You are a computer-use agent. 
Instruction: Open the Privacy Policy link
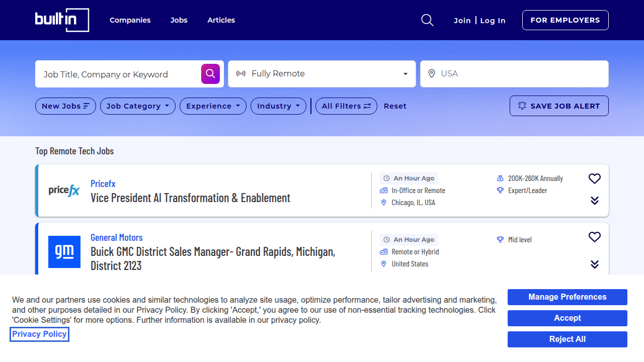(40, 334)
